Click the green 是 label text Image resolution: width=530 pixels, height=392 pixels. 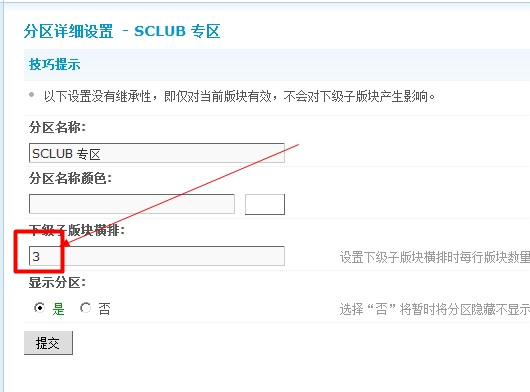(58, 309)
